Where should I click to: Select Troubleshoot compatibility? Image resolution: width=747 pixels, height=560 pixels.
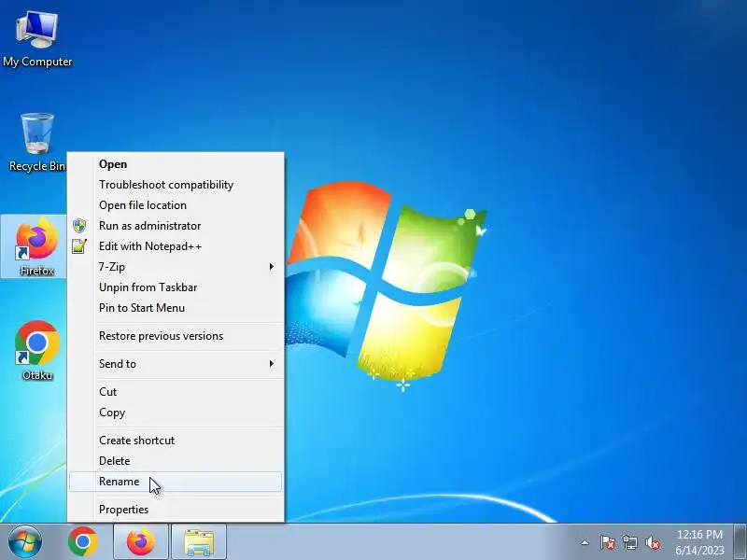[x=176, y=185]
